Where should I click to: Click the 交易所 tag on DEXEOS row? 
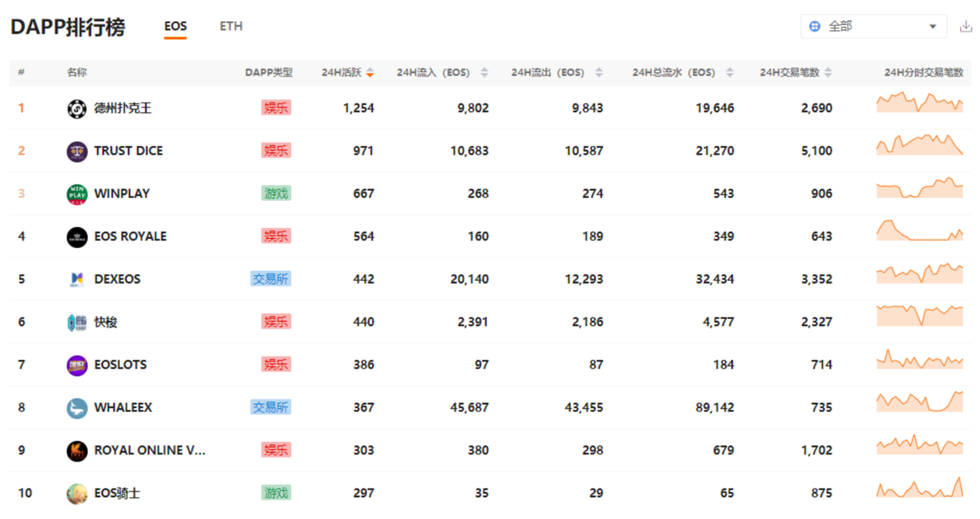click(x=270, y=279)
